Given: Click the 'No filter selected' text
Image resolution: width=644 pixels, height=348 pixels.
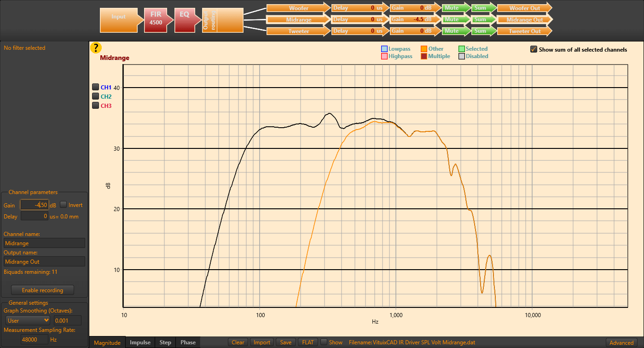Looking at the screenshot, I should (24, 48).
